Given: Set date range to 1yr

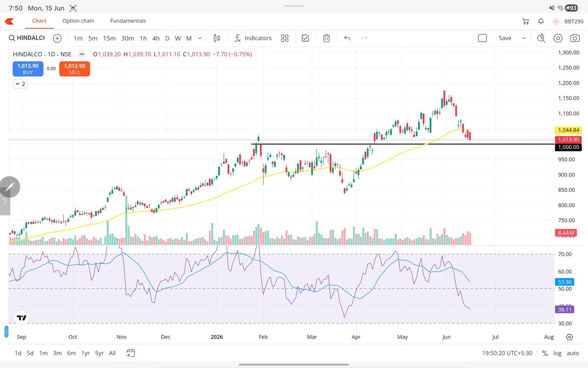Looking at the screenshot, I should point(85,353).
